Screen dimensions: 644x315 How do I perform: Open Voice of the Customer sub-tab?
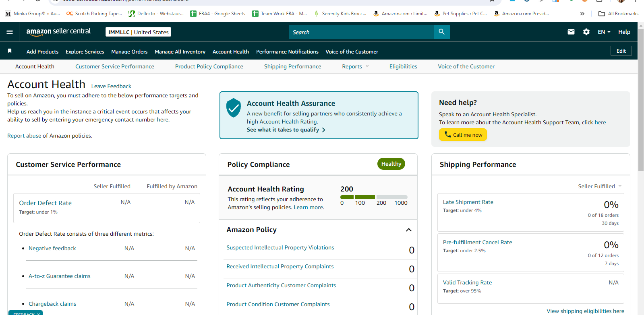[x=466, y=66]
